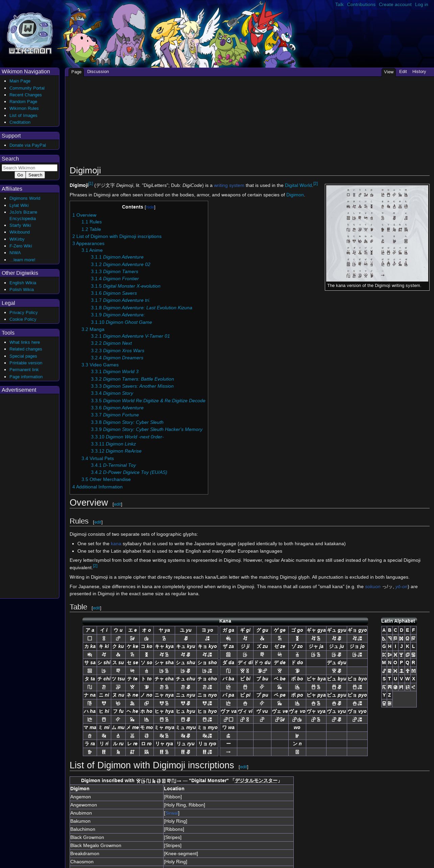Open Related changes tool
Screen dimensions: 434x868
[26, 349]
